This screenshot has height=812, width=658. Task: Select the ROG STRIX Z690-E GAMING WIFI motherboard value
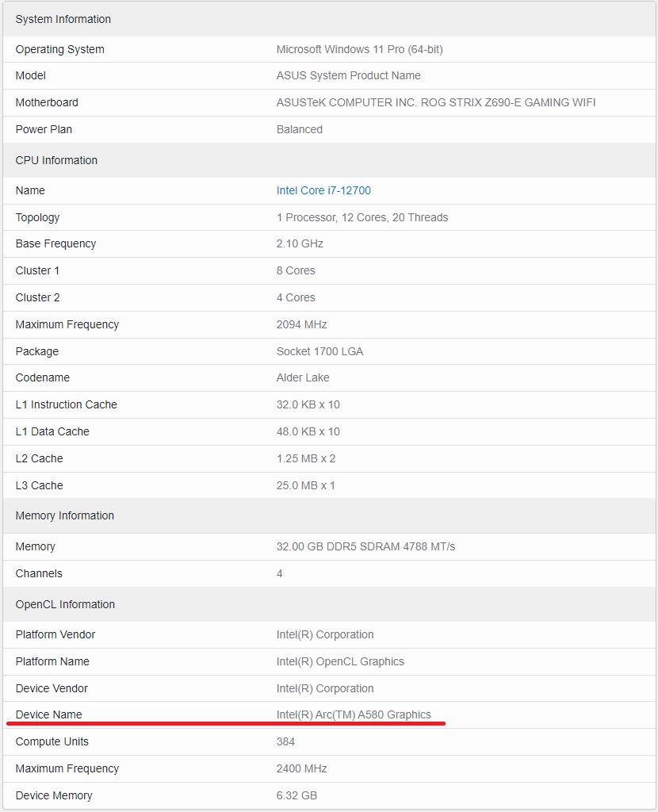436,102
